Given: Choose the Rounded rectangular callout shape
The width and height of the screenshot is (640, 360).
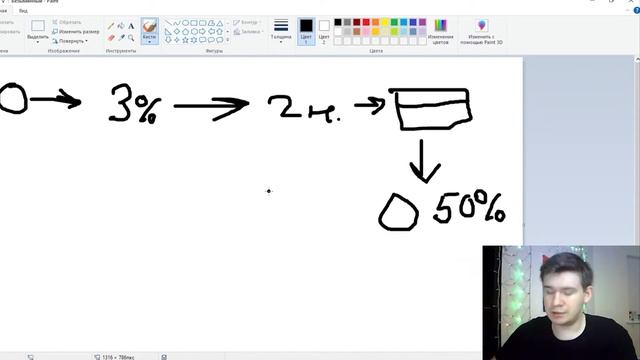Looking at the screenshot, I should click(x=202, y=40).
